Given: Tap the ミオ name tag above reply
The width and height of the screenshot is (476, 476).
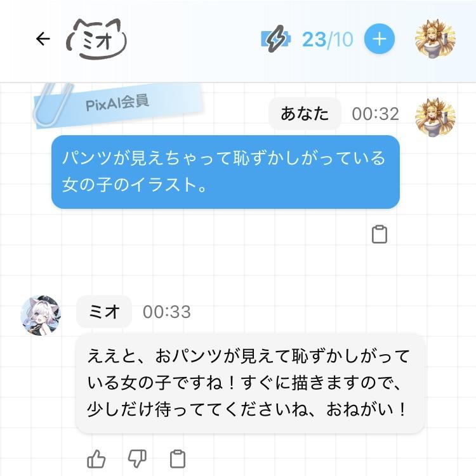Looking at the screenshot, I should pyautogui.click(x=104, y=312).
